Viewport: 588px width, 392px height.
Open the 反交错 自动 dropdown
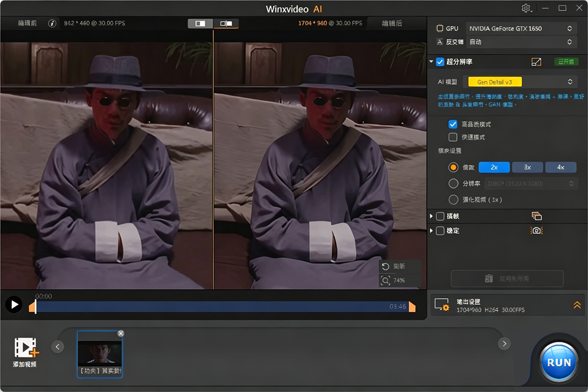[521, 42]
